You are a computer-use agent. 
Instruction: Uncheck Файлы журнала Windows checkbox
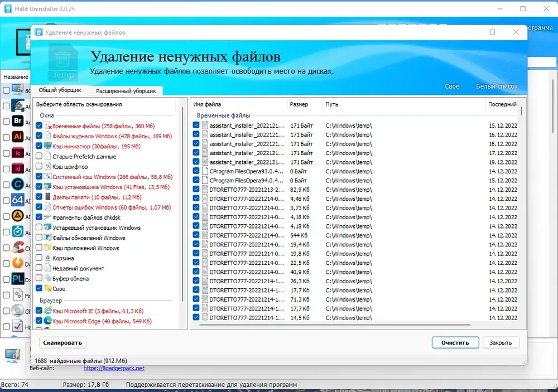pos(39,136)
